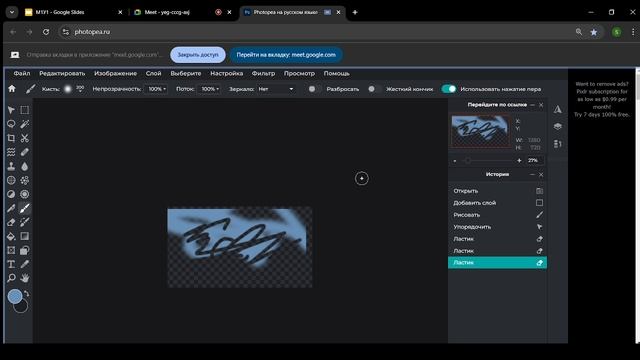Open the Файл menu
The width and height of the screenshot is (640, 360).
(22, 73)
